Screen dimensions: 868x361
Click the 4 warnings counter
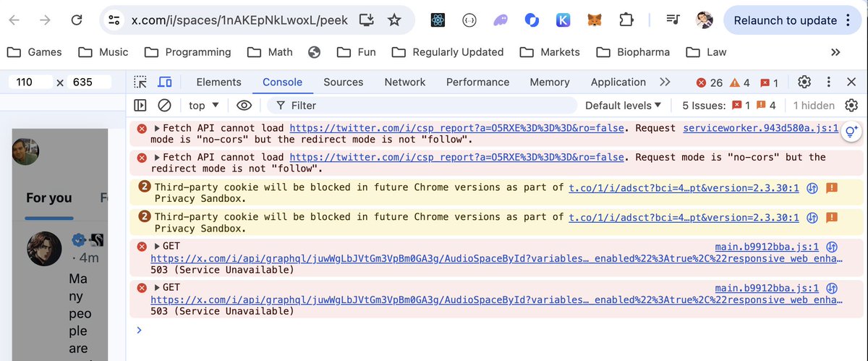740,82
